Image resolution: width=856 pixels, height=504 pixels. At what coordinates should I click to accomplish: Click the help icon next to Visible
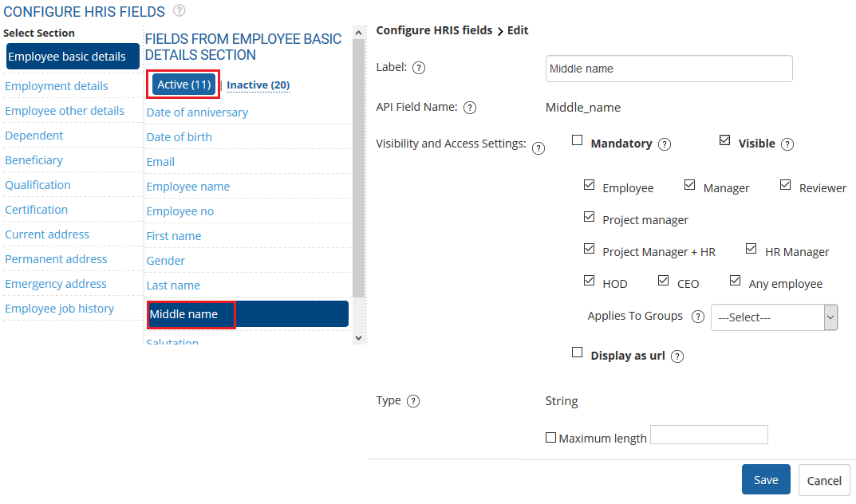787,144
